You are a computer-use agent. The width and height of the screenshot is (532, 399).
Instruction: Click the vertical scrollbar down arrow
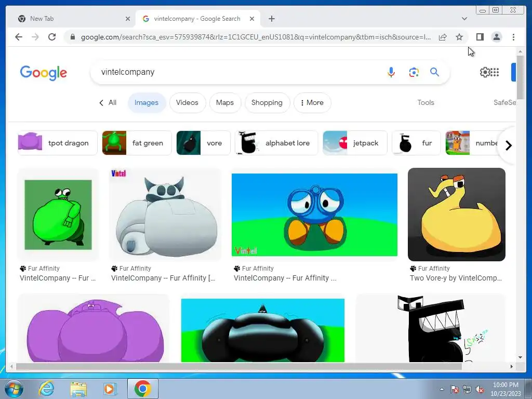(x=520, y=357)
